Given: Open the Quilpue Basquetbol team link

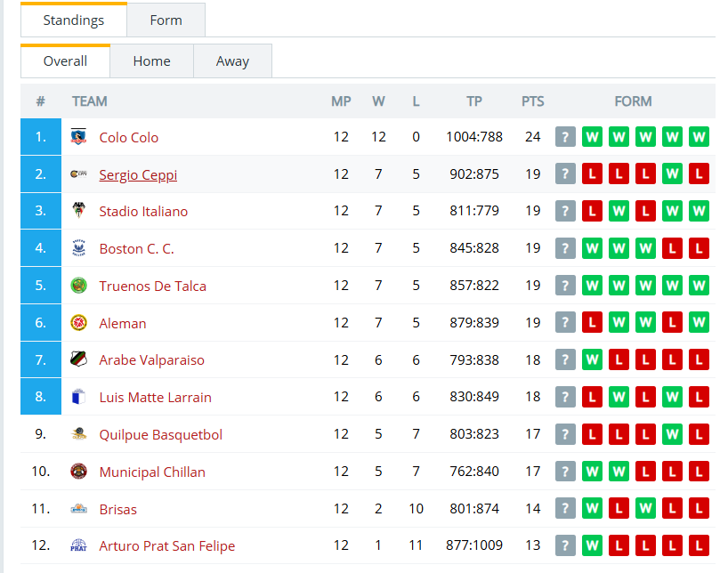Looking at the screenshot, I should (x=161, y=434).
